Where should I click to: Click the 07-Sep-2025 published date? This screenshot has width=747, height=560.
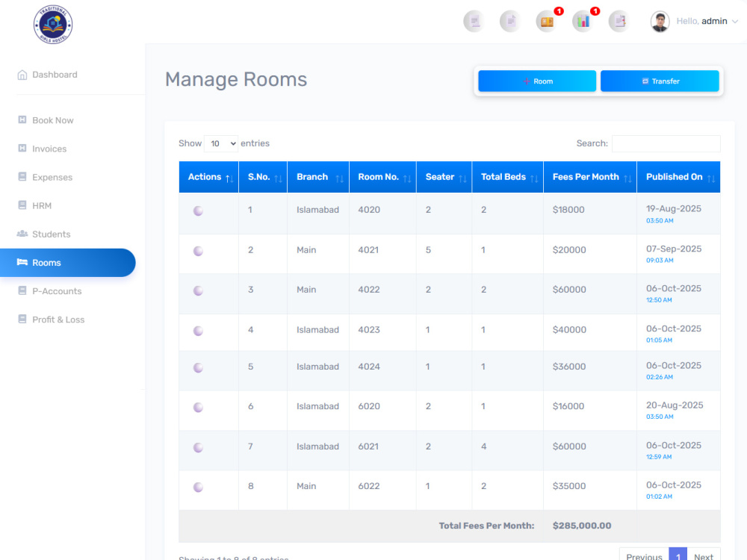(674, 249)
